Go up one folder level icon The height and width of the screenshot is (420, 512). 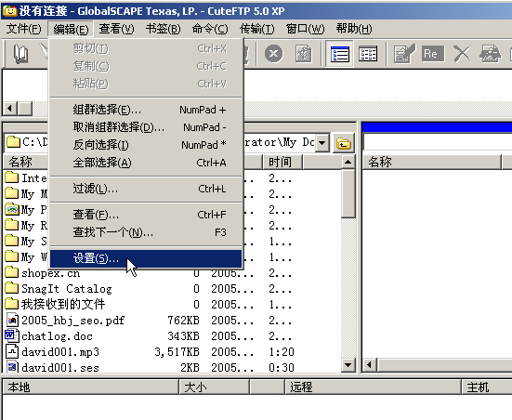[x=344, y=143]
